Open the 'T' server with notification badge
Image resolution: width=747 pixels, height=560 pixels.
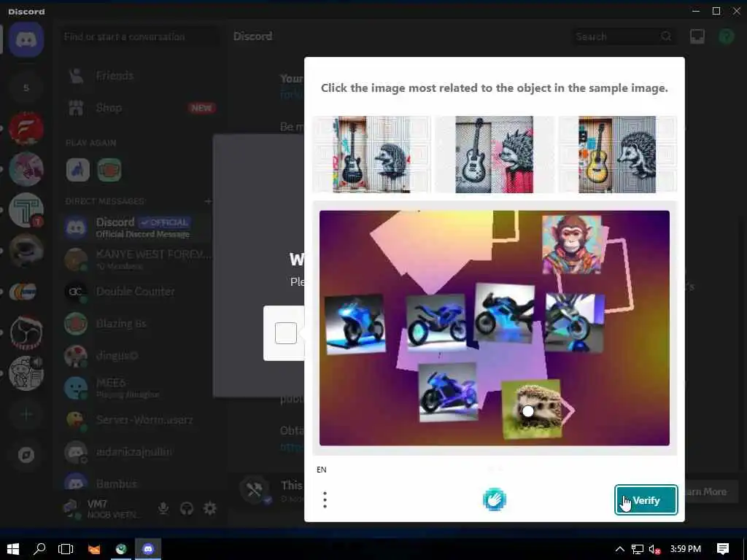click(26, 210)
